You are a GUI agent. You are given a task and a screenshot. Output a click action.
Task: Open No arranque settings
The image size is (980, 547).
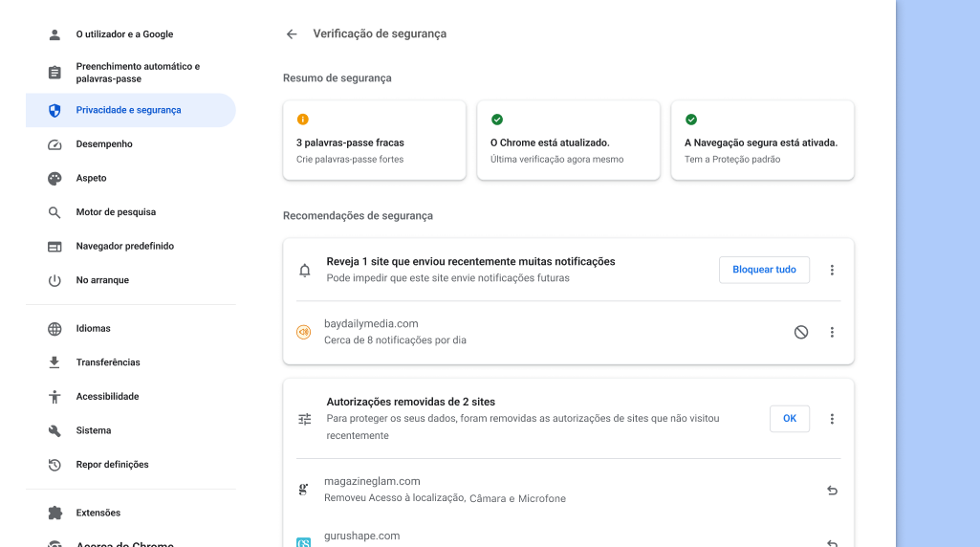click(x=131, y=281)
